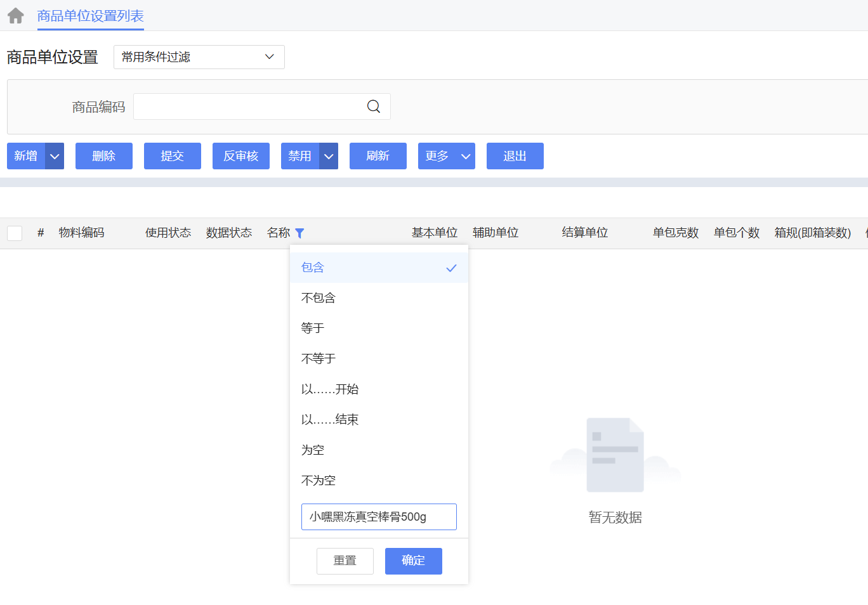
Task: Expand the 禁用 button dropdown arrow
Action: pos(329,156)
